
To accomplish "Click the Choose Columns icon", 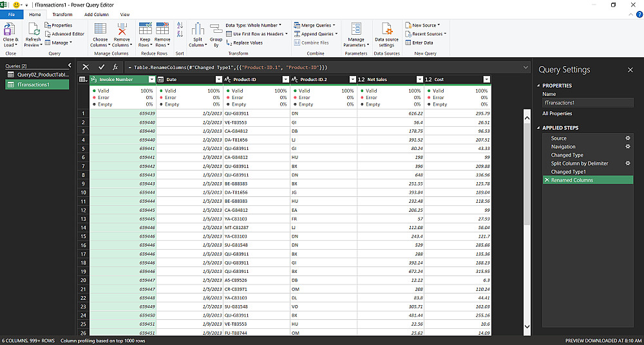I will pyautogui.click(x=100, y=30).
